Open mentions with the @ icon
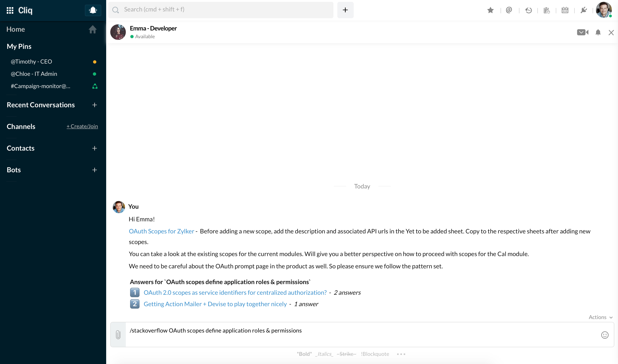The height and width of the screenshot is (364, 618). click(x=509, y=10)
